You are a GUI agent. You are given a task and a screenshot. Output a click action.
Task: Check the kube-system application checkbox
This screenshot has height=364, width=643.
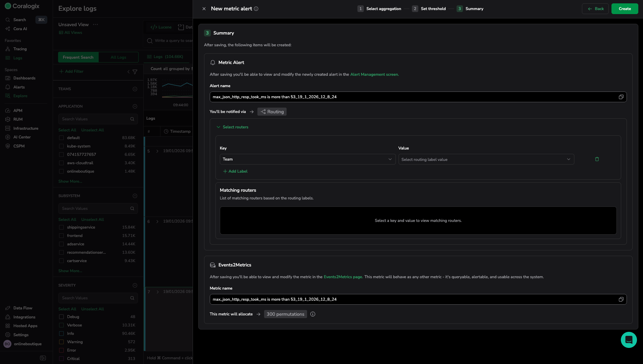pyautogui.click(x=61, y=146)
